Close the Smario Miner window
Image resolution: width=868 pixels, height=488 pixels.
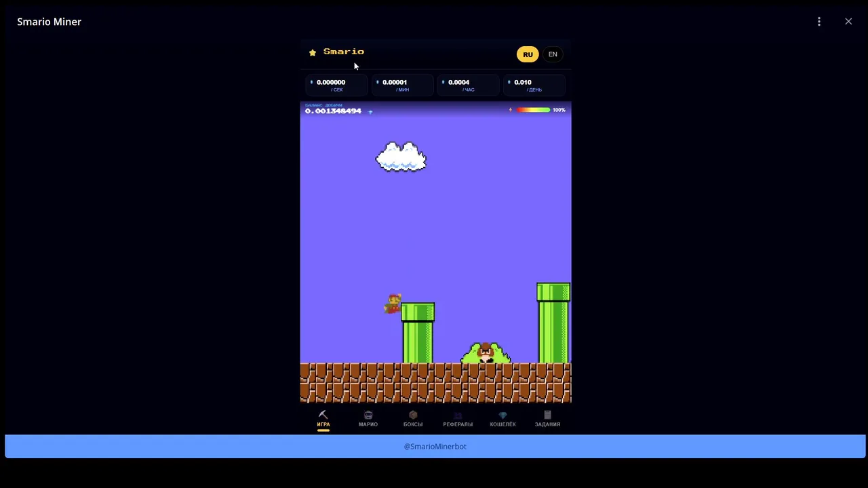[848, 22]
